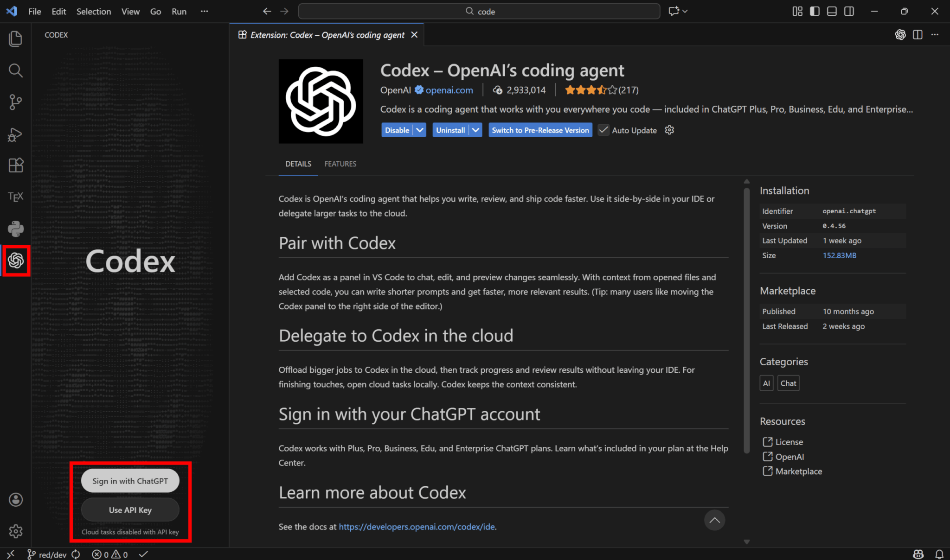Click the scroll-to-top arrow button

coord(714,520)
